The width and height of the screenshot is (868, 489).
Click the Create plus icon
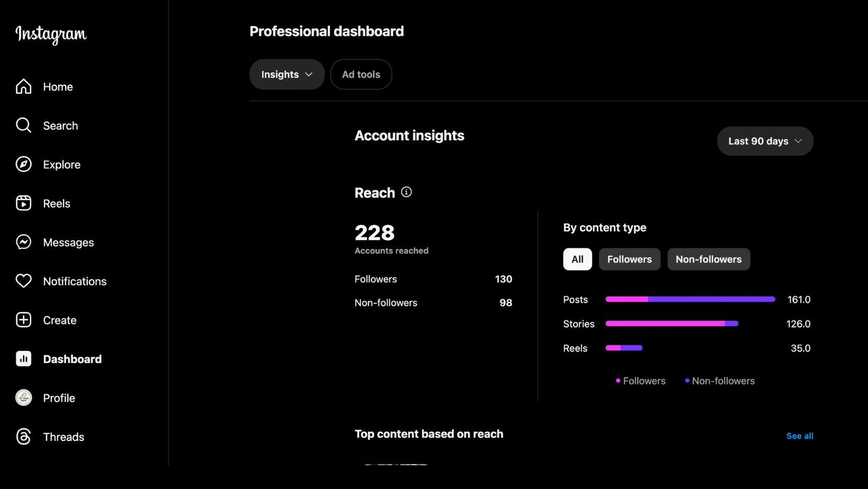[23, 320]
